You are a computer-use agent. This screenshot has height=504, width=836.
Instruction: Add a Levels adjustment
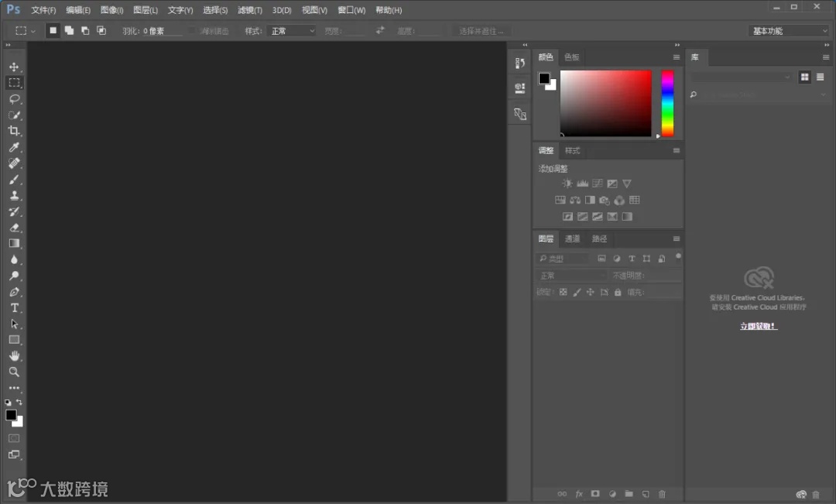click(x=582, y=183)
